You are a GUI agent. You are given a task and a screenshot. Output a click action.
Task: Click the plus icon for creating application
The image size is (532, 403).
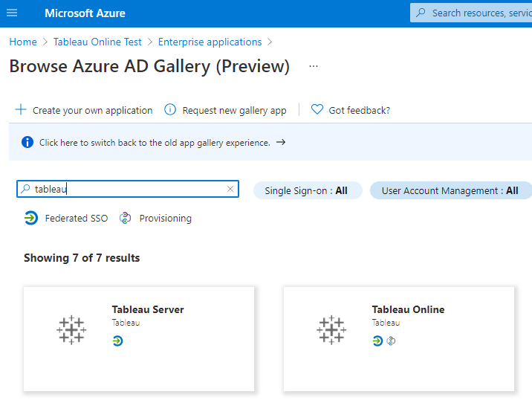[x=21, y=109]
